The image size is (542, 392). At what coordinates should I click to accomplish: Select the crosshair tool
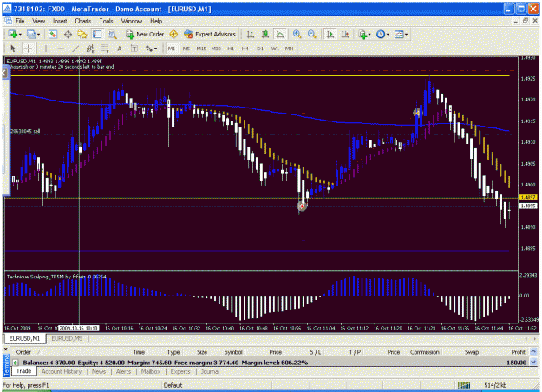[28, 49]
